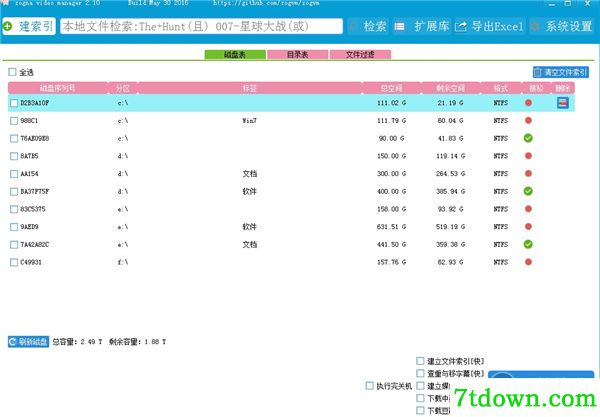
Task: Click the 总容量: 2.49 T text
Action: pyautogui.click(x=77, y=342)
